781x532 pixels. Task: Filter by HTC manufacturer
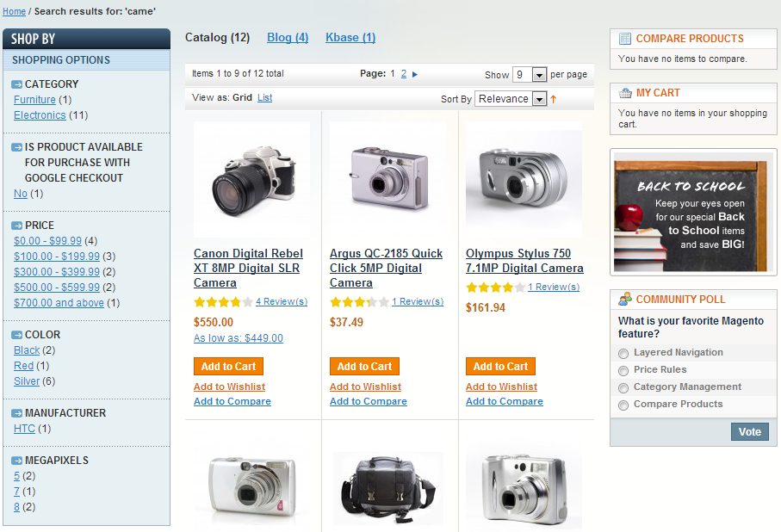(x=24, y=429)
